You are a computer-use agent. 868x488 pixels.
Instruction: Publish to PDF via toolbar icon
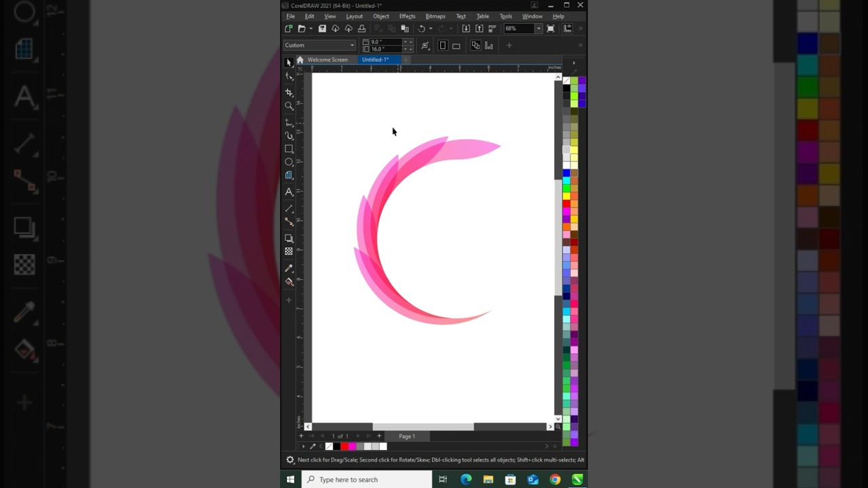pyautogui.click(x=492, y=28)
